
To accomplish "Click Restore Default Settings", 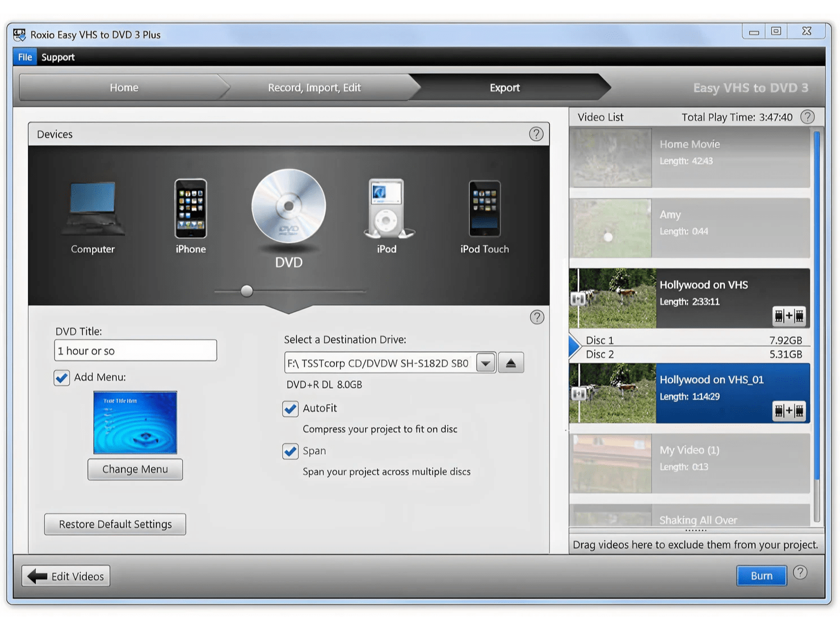I will [115, 524].
